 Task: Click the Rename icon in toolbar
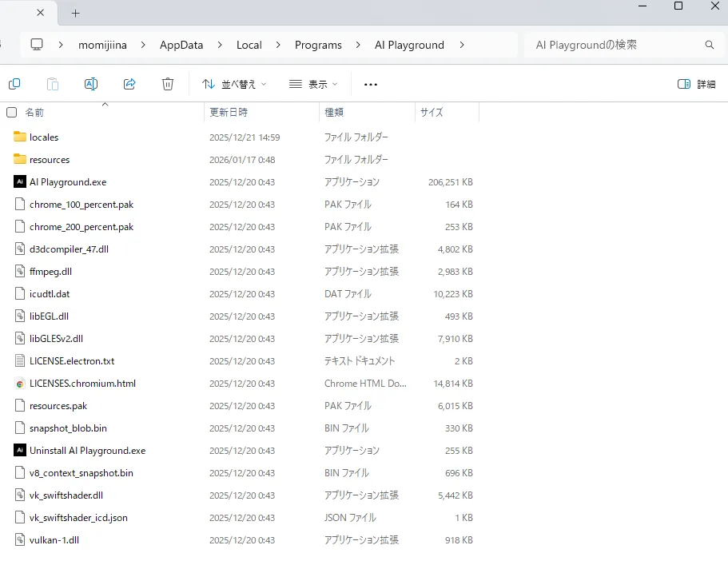(x=91, y=84)
